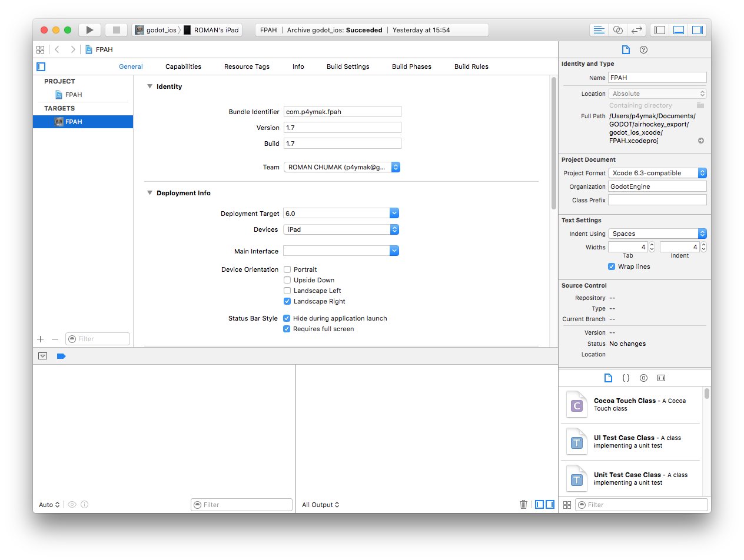Screen dimensions: 744x560
Task: Enable Landscape Left orientation
Action: [x=287, y=291]
